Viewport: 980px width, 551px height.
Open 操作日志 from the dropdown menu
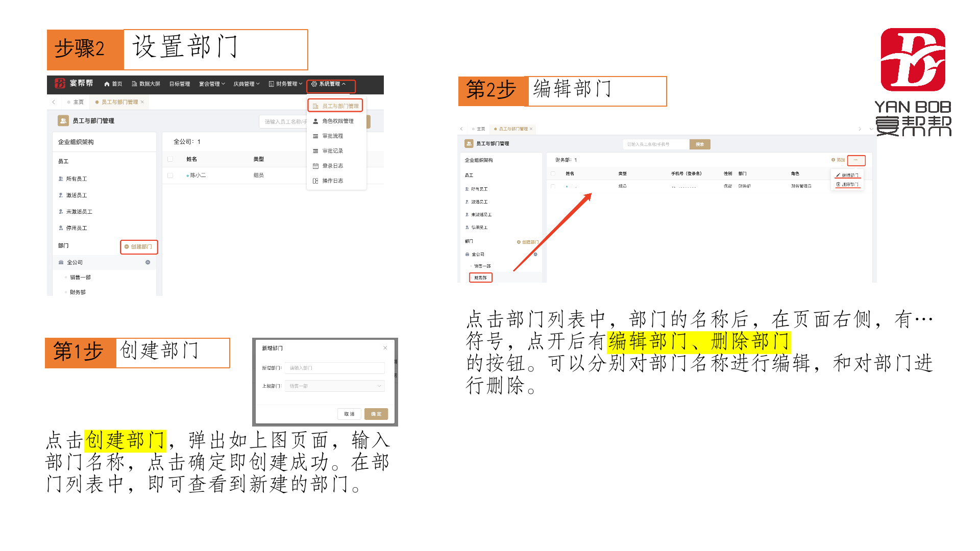332,181
